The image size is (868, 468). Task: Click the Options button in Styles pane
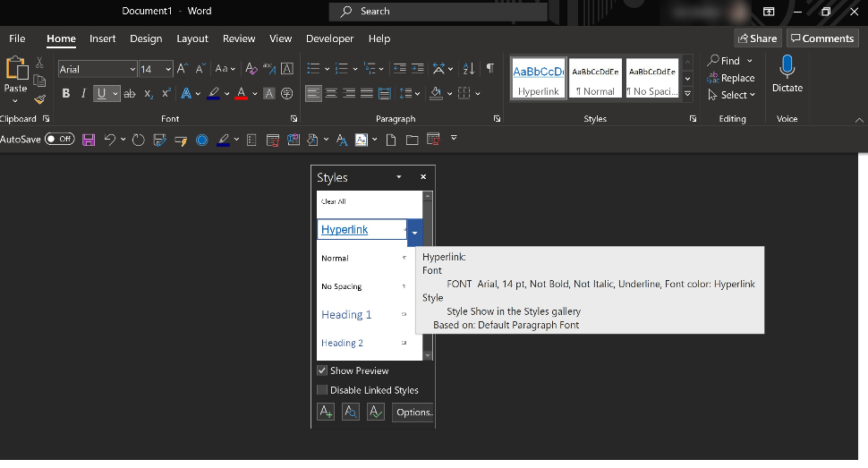pos(413,413)
